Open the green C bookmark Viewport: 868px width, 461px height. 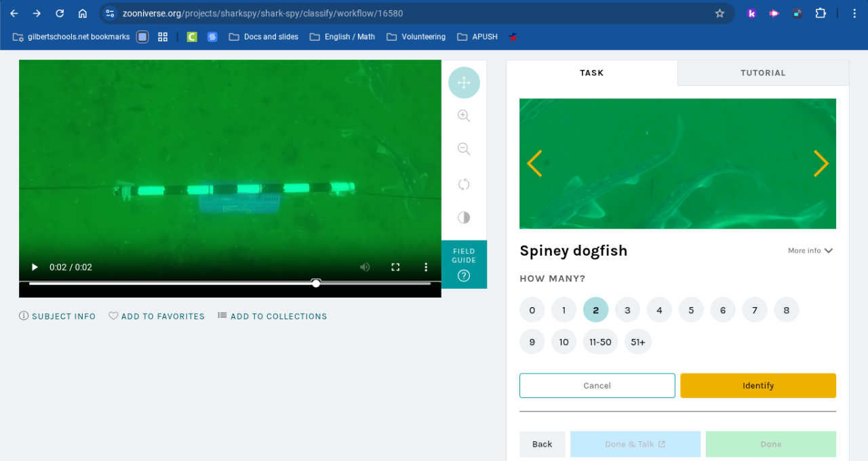coord(192,37)
